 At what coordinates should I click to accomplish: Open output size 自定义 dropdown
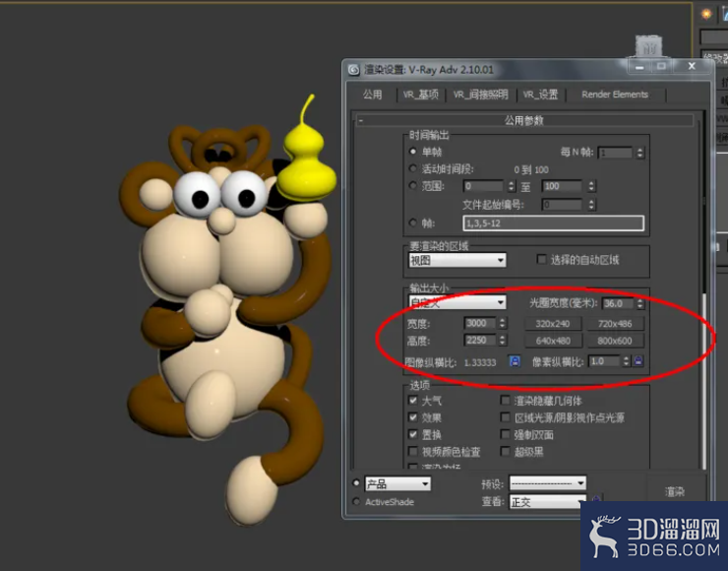tap(457, 302)
